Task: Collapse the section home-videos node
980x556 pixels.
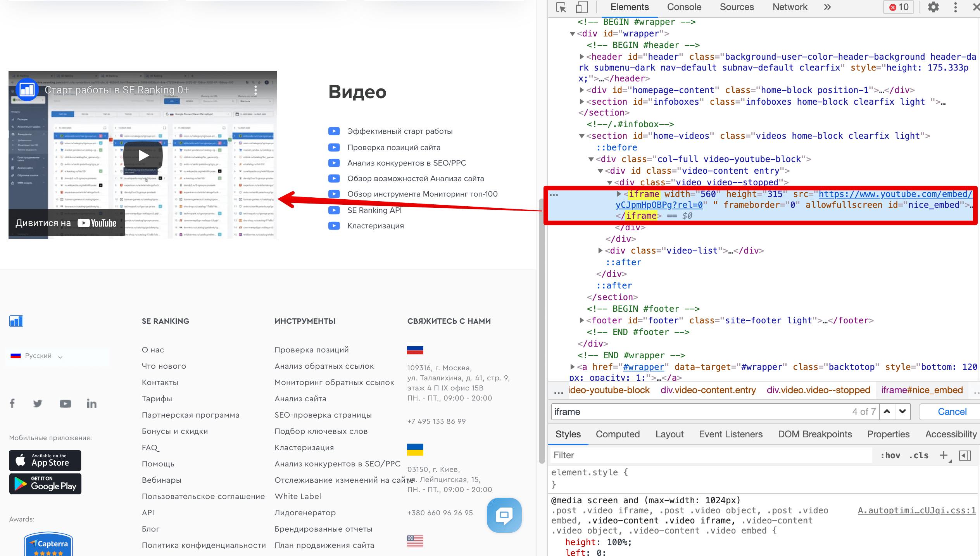Action: point(581,136)
